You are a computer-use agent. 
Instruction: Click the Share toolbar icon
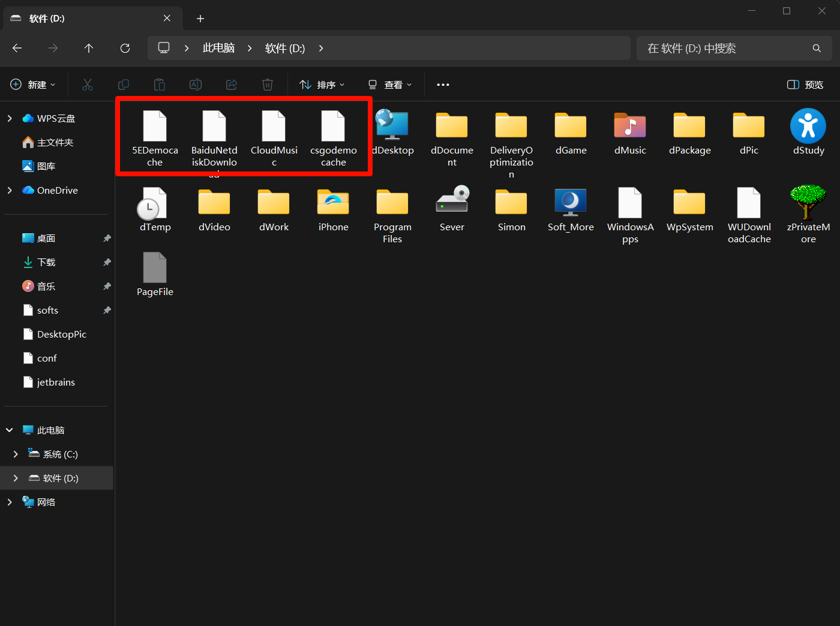click(232, 85)
